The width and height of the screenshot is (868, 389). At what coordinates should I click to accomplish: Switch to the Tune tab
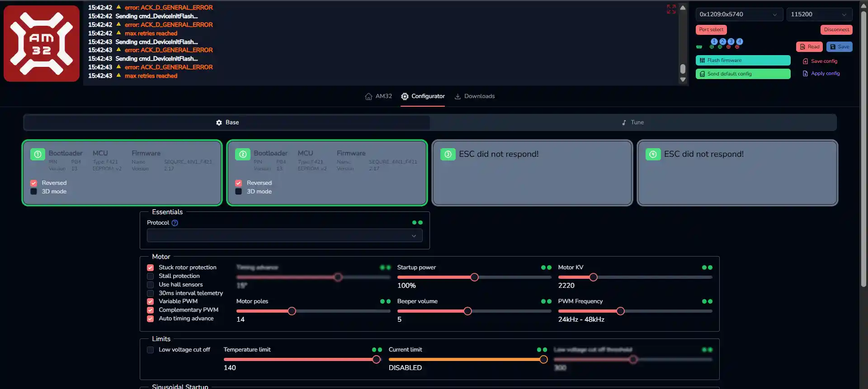[633, 122]
